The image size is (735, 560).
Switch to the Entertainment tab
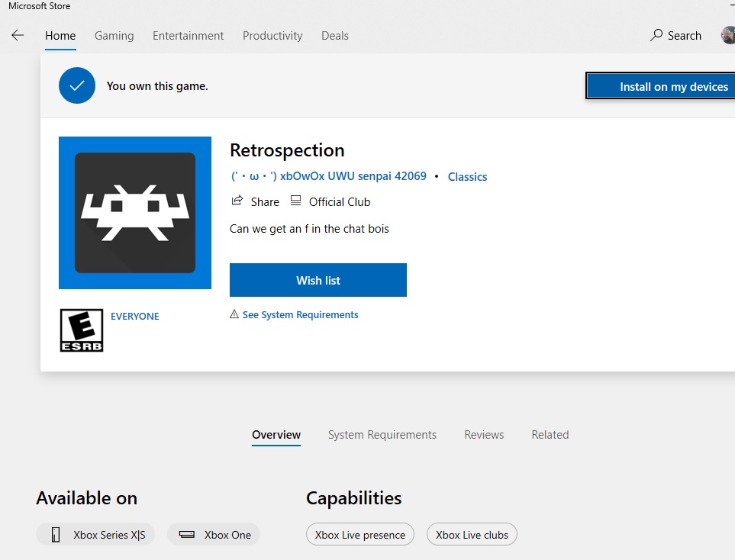[188, 36]
